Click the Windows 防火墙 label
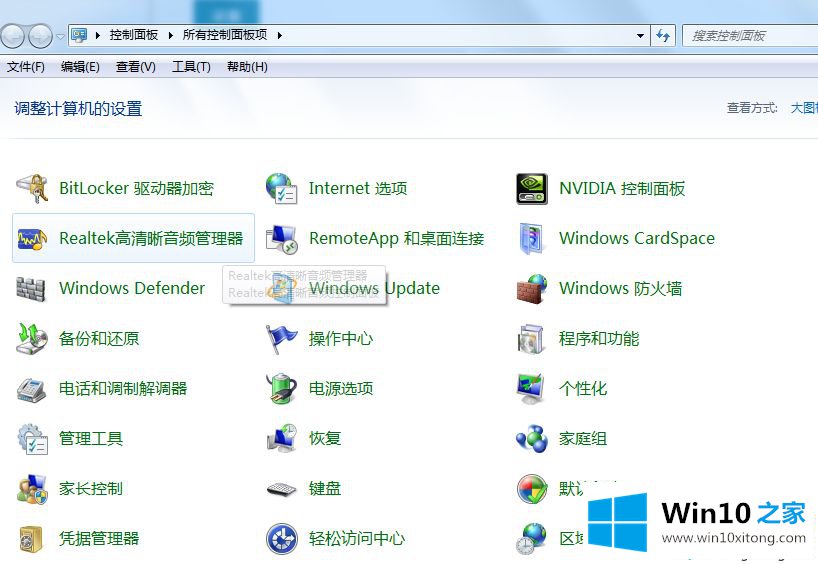Image resolution: width=818 pixels, height=564 pixels. 620,288
